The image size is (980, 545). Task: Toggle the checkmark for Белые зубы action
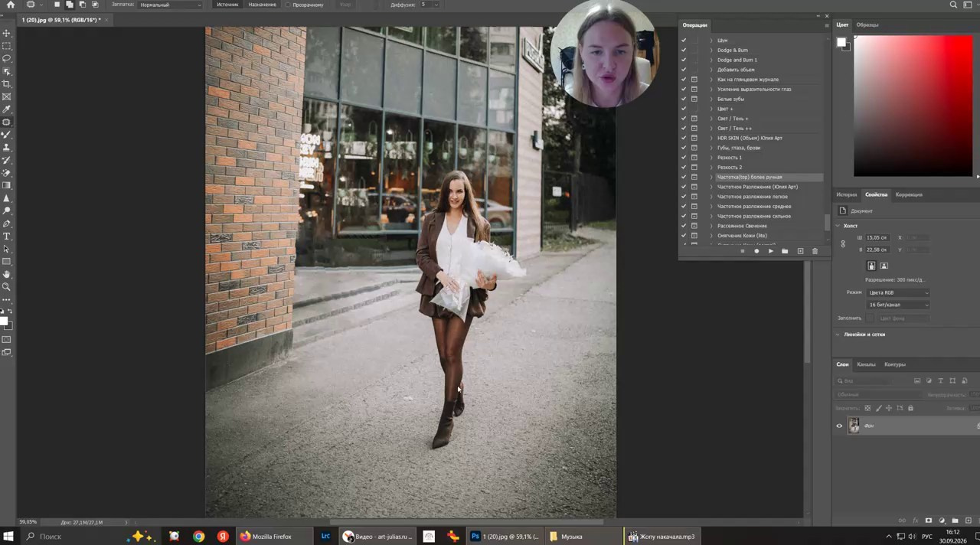(x=684, y=99)
